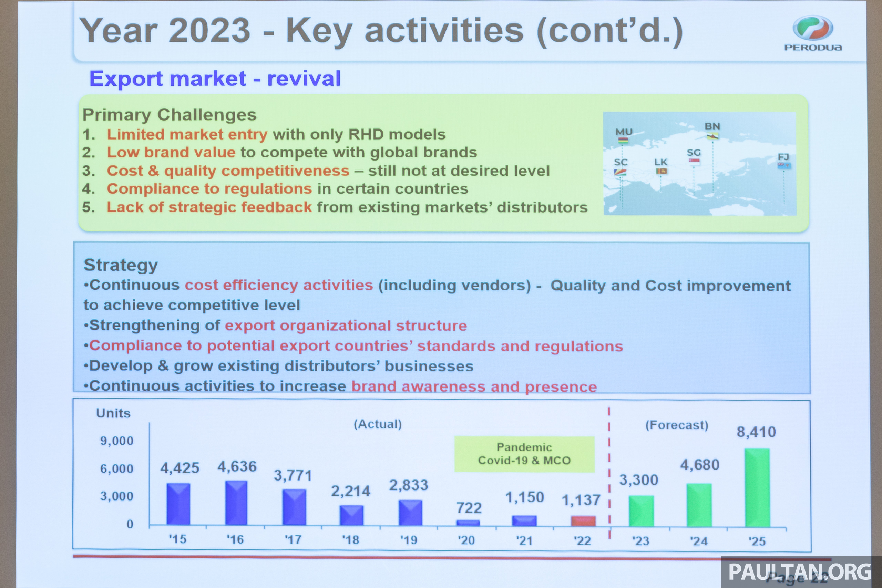Select the '21 bar labeled 1,150
Image resolution: width=882 pixels, height=588 pixels.
[524, 521]
